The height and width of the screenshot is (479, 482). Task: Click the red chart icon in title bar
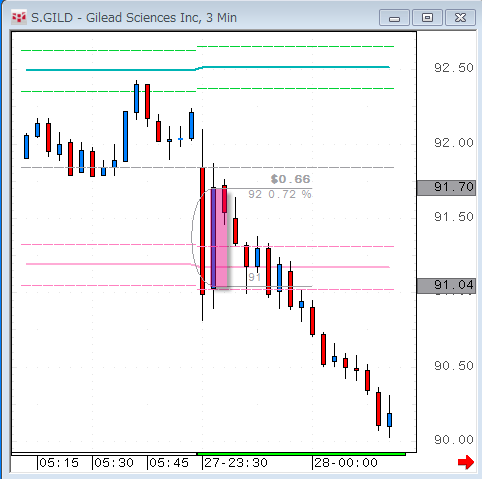pos(18,17)
